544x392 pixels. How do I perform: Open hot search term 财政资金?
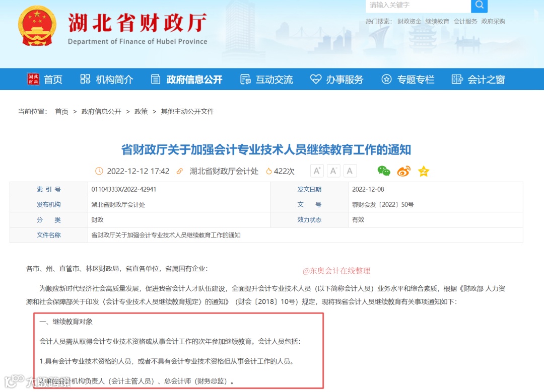click(x=409, y=22)
